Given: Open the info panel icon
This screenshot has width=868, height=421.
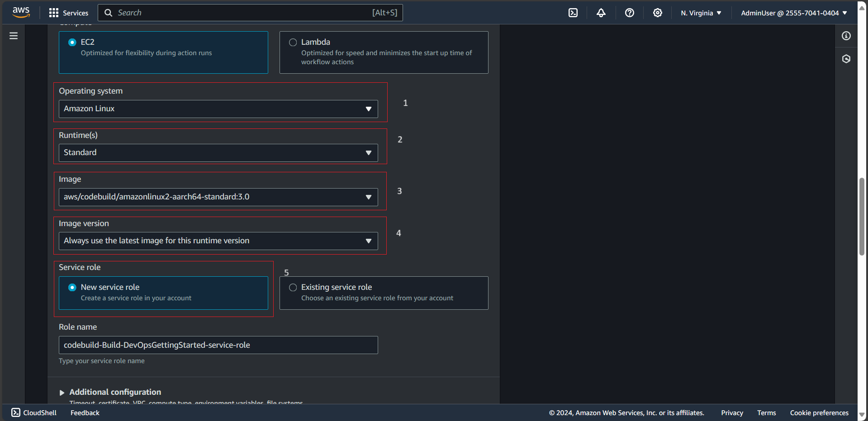Looking at the screenshot, I should [x=846, y=36].
